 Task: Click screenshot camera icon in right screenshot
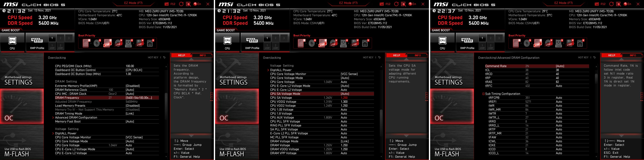597,4
